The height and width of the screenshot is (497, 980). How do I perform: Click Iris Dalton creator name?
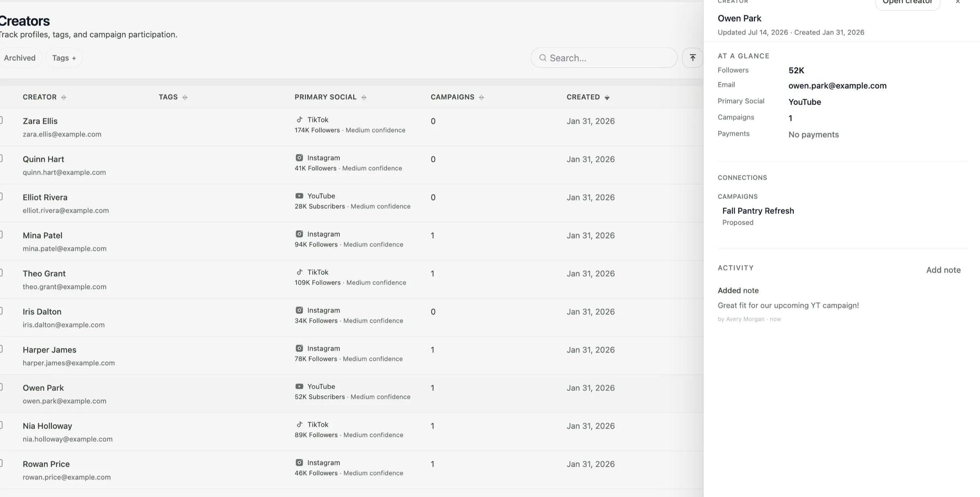pos(42,312)
